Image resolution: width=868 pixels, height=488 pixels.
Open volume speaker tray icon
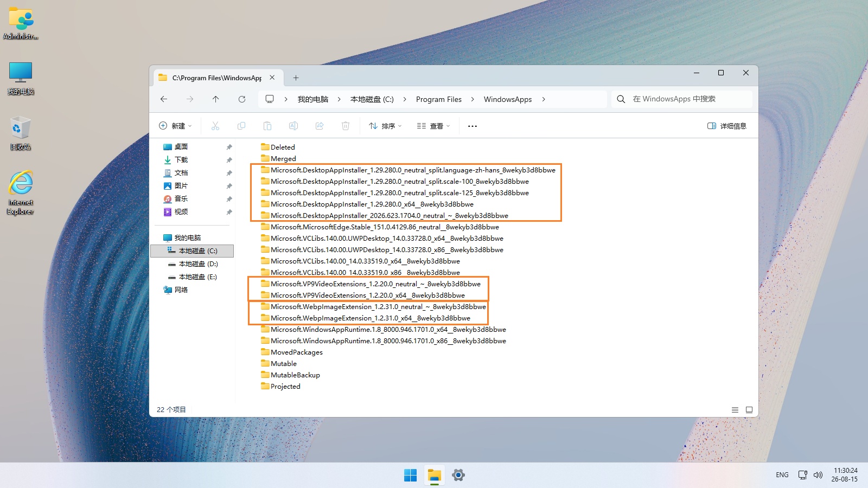[x=818, y=475]
